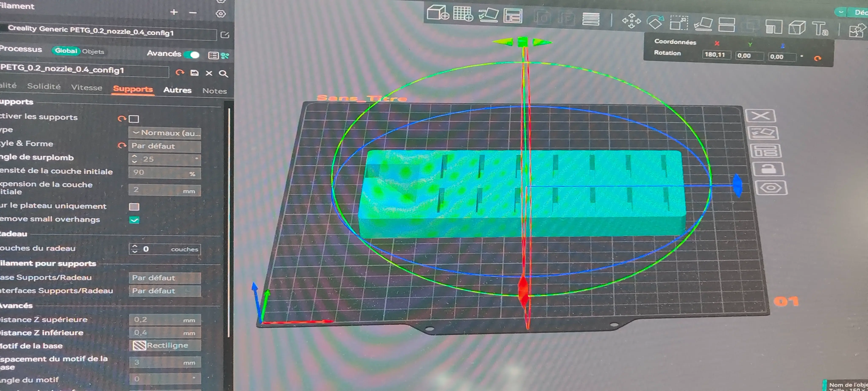Select the Move tool
This screenshot has height=391, width=868.
pos(631,21)
